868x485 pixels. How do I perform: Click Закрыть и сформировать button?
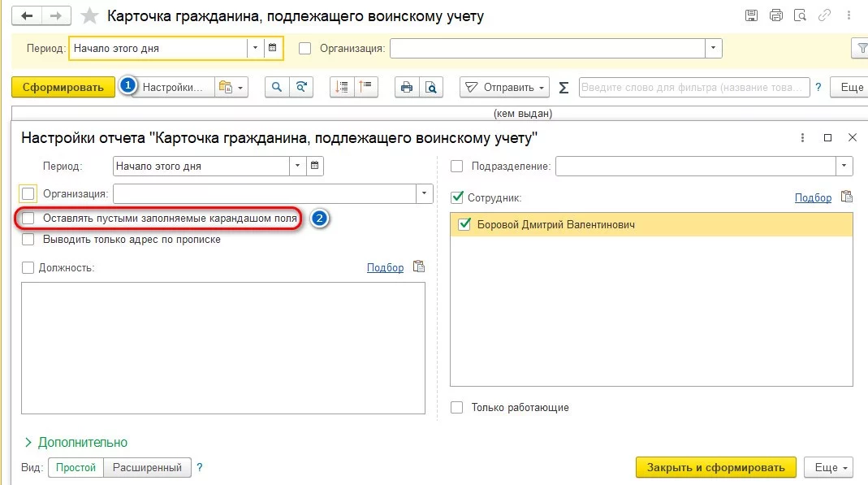[716, 467]
